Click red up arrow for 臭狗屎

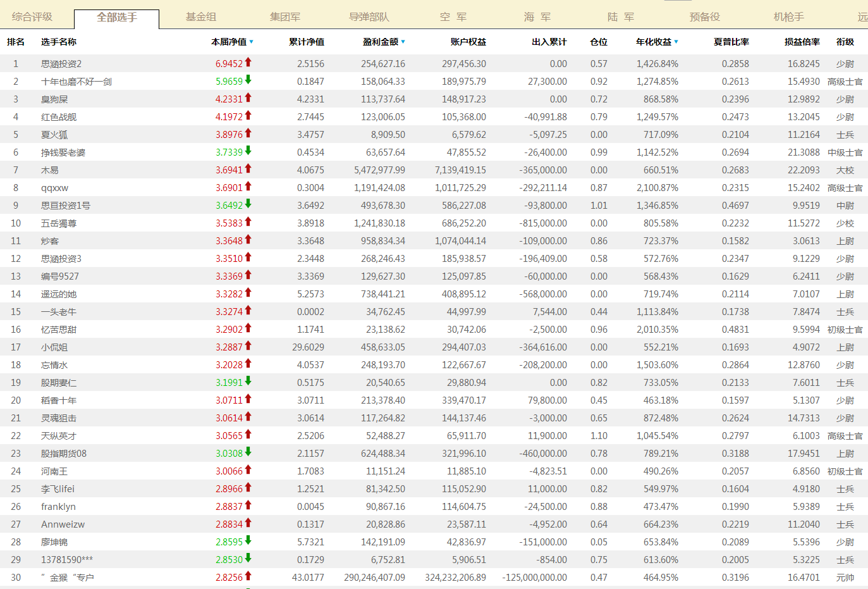click(x=248, y=97)
